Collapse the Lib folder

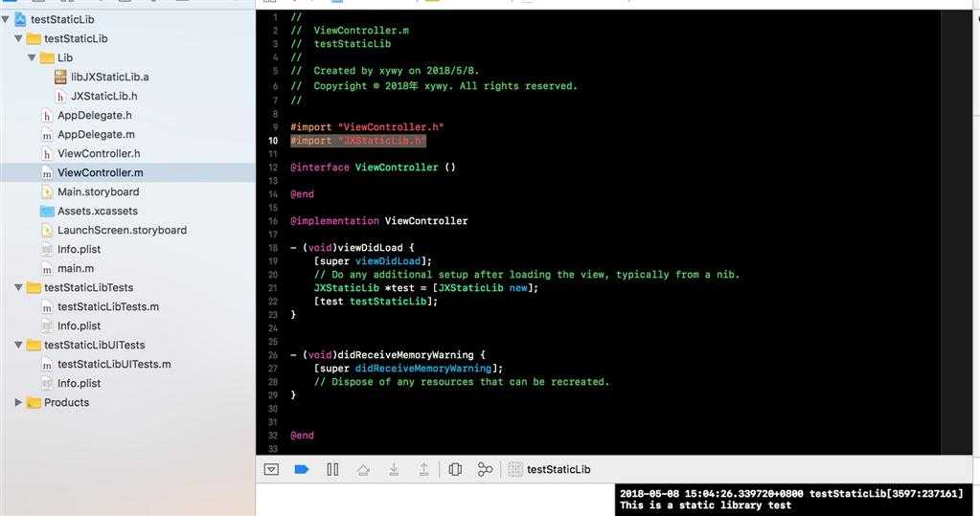(x=32, y=57)
